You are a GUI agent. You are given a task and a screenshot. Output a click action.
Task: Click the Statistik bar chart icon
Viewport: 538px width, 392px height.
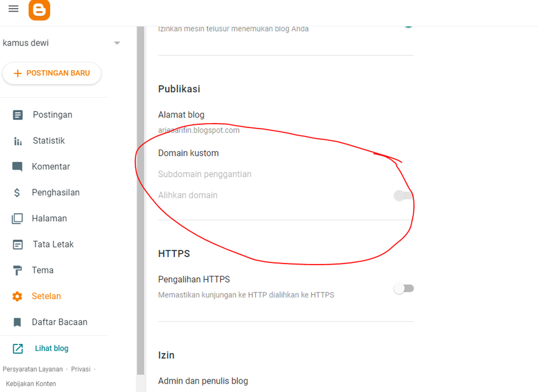tap(18, 141)
